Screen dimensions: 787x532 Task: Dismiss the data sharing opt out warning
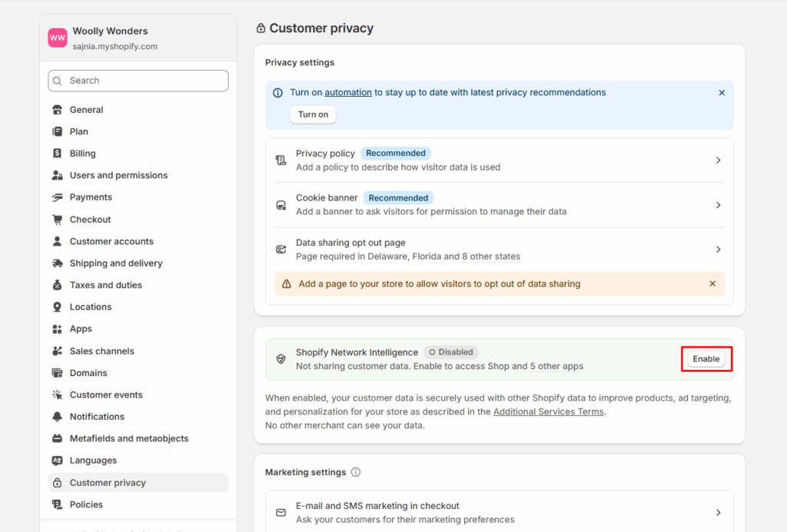[x=712, y=284]
